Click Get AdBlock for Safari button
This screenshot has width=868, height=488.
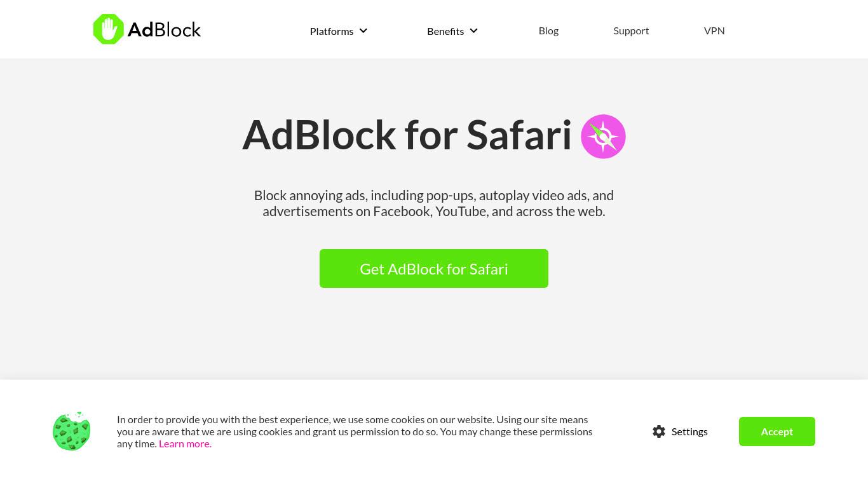coord(434,269)
